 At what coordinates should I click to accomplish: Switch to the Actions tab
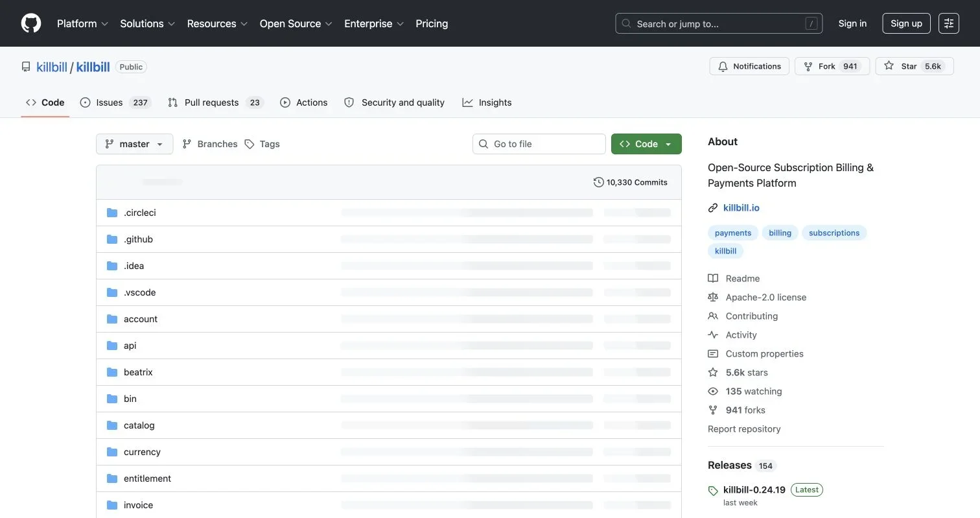[304, 102]
